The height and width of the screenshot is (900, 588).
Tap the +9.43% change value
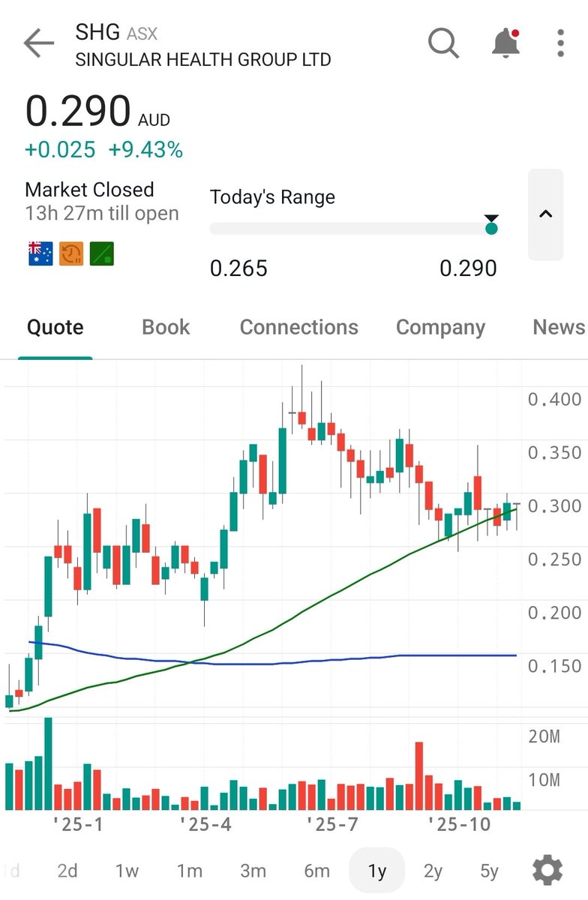pos(145,150)
